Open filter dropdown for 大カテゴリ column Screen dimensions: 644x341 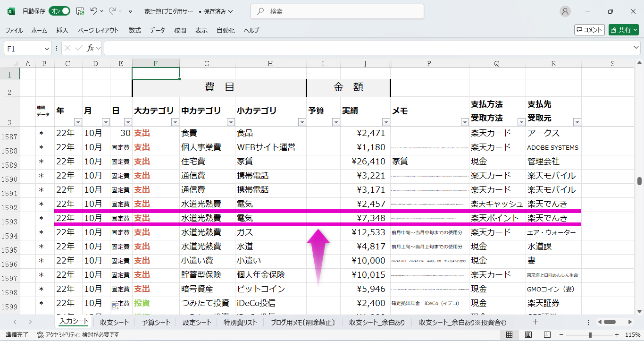[x=175, y=122]
